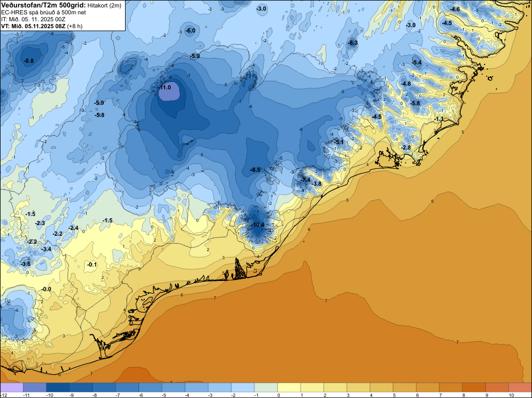Image resolution: width=532 pixels, height=398 pixels.
Task: Click the -3.4 temperature value label
Action: pos(46,250)
